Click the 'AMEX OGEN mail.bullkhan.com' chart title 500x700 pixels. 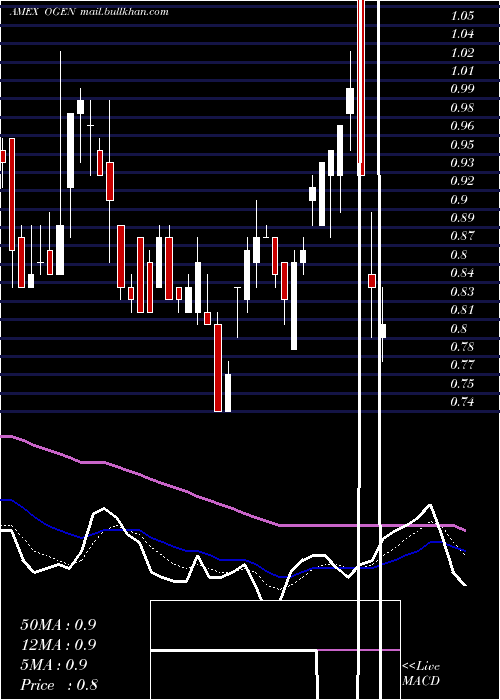point(89,12)
